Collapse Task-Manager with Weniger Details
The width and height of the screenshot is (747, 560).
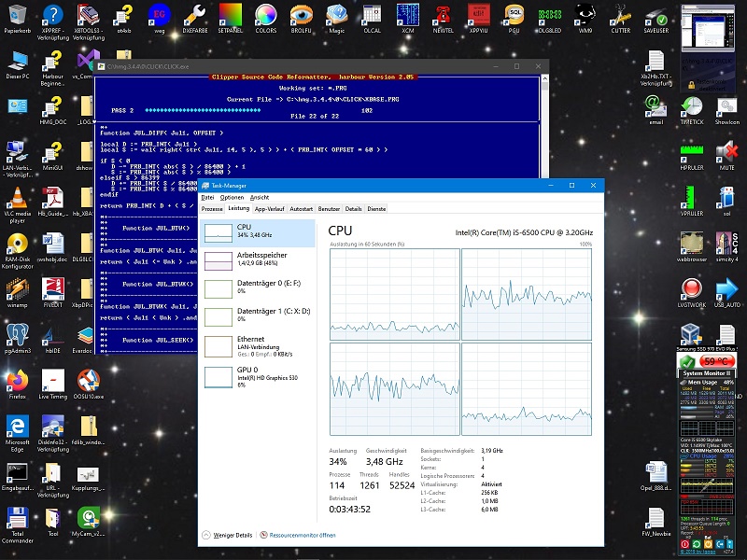pos(227,535)
